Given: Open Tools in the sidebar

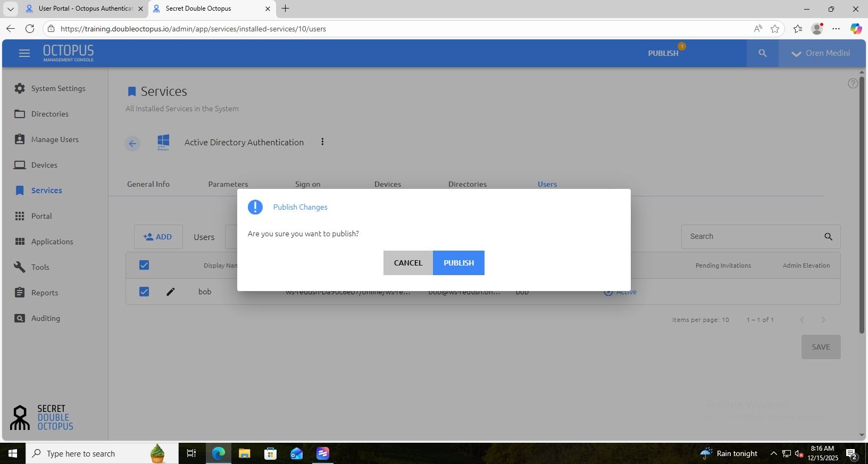Looking at the screenshot, I should click(x=40, y=267).
